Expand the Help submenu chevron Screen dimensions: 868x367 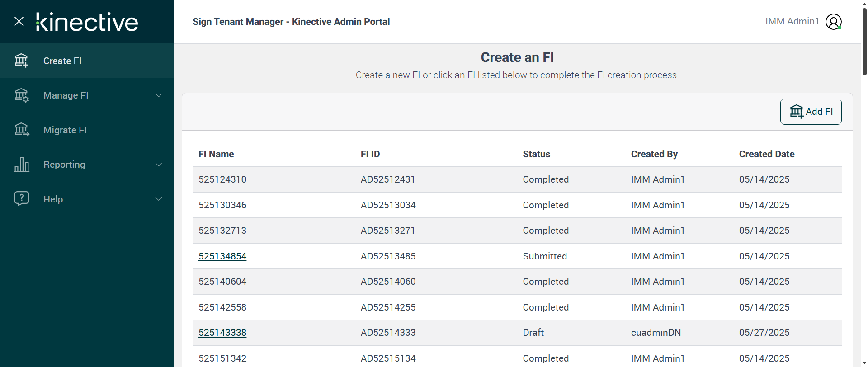(x=159, y=199)
